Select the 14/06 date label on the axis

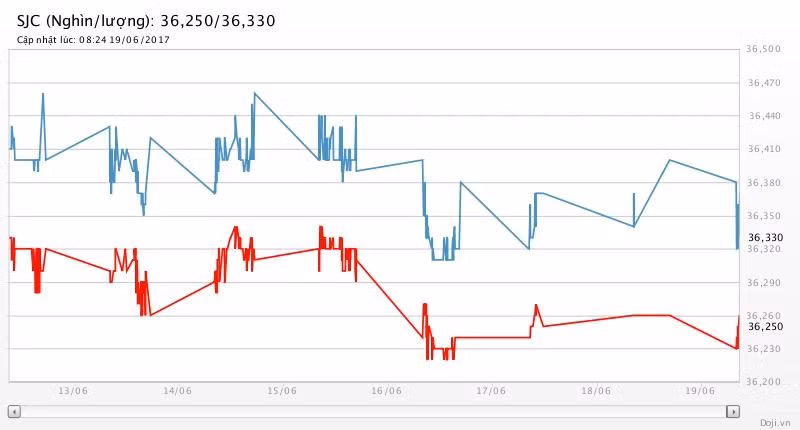point(177,391)
